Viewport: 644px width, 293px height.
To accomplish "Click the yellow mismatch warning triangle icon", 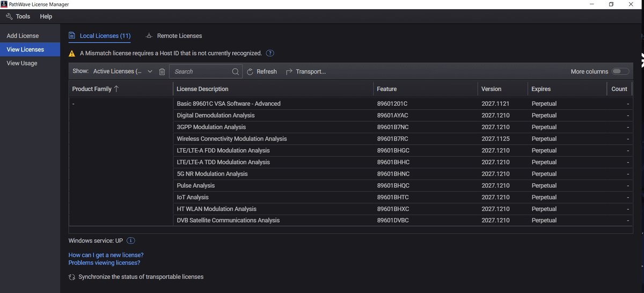I will point(72,54).
